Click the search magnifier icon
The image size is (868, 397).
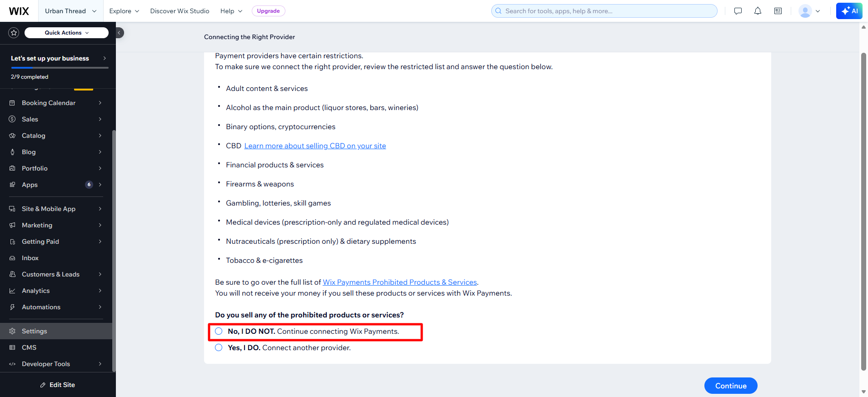[499, 11]
